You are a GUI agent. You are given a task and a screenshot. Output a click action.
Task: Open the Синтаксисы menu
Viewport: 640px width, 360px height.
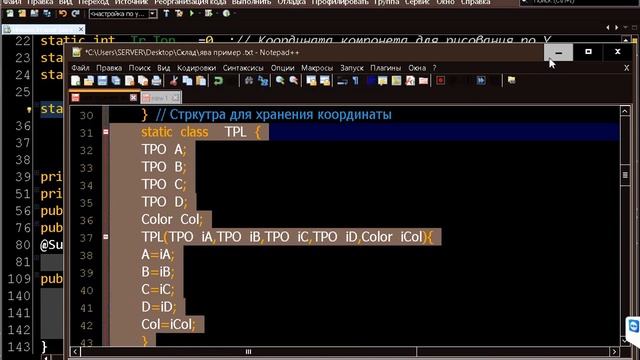[243, 68]
